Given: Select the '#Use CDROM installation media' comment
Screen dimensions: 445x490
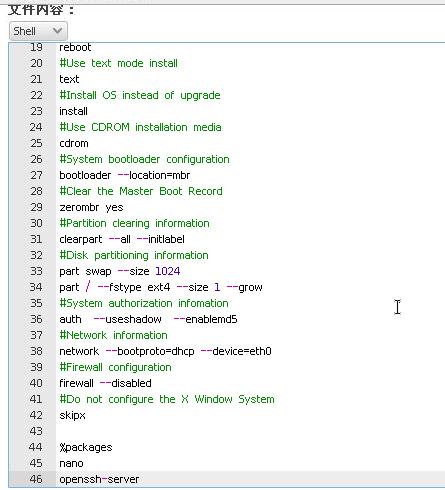Looking at the screenshot, I should 140,127.
